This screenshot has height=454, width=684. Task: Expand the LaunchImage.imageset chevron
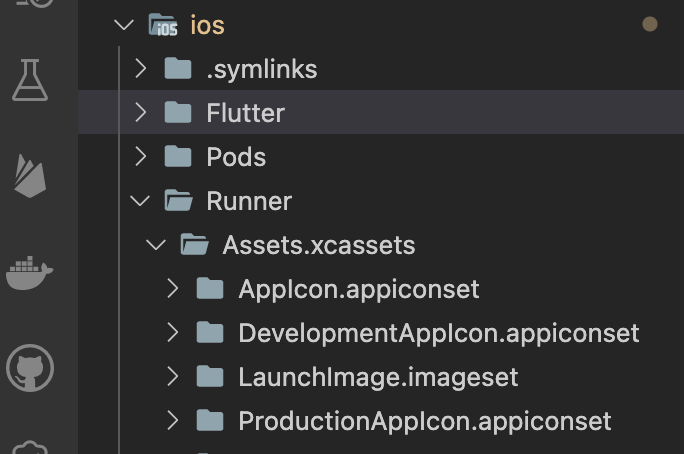coord(172,377)
